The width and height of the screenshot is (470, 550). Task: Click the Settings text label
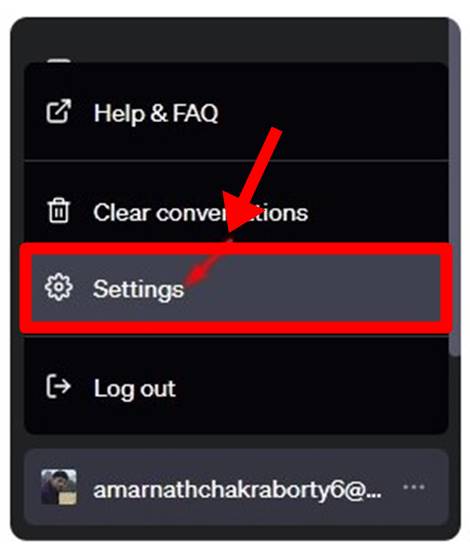point(138,290)
